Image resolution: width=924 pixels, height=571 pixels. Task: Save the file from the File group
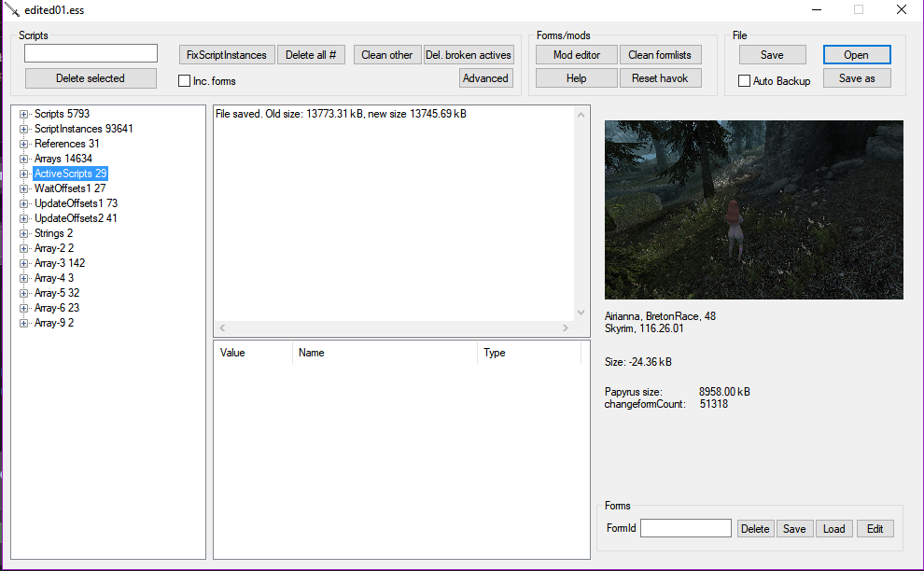coord(772,55)
